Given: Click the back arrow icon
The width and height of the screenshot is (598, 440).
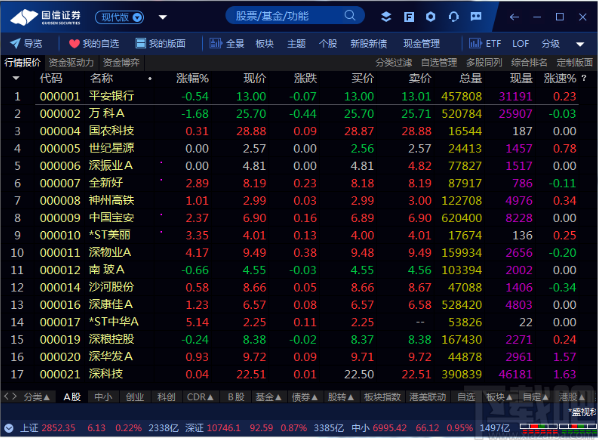Looking at the screenshot, I should click(514, 17).
